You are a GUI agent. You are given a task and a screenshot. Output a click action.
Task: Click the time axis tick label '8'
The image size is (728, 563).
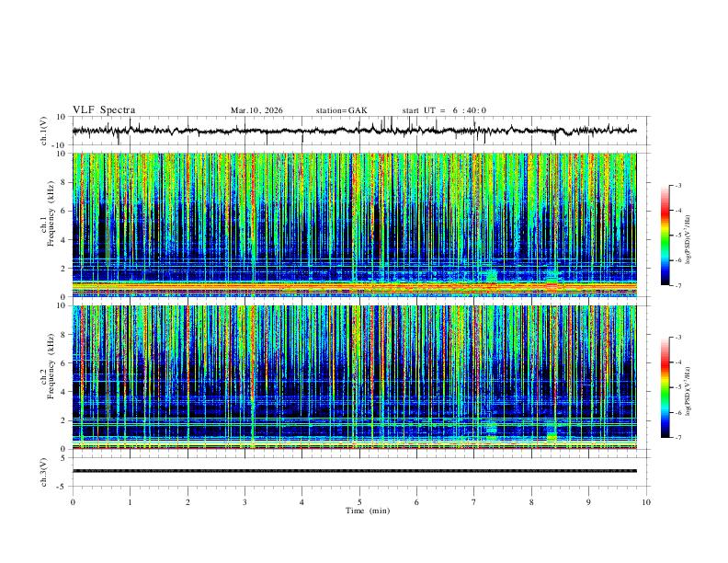[x=531, y=502]
